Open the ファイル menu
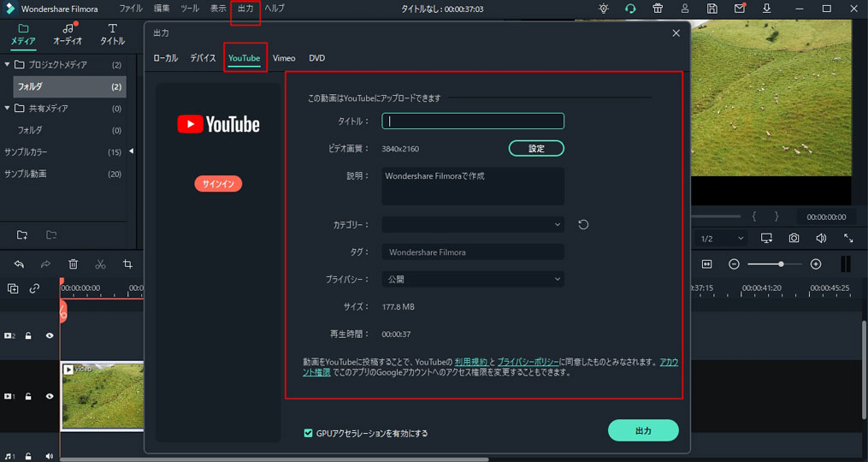 pyautogui.click(x=131, y=9)
